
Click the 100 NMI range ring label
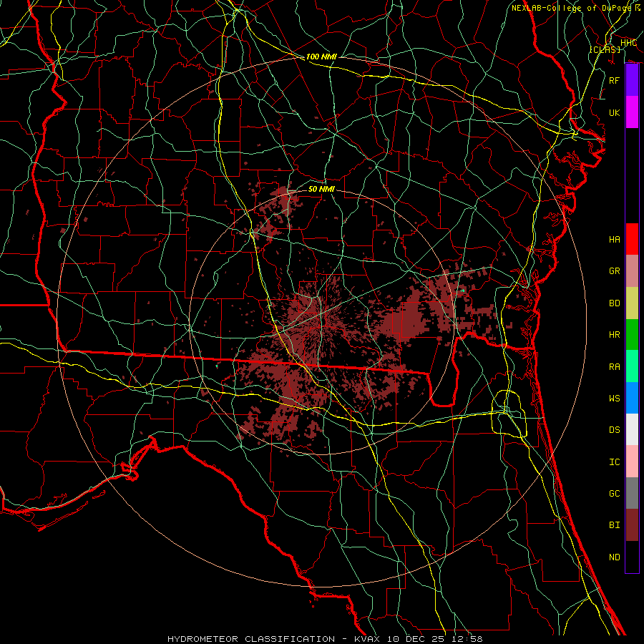click(x=321, y=57)
